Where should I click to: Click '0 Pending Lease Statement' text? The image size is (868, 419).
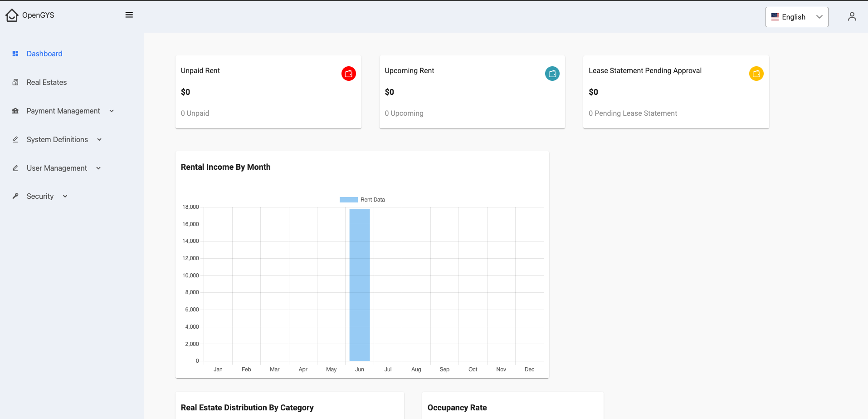pos(633,113)
